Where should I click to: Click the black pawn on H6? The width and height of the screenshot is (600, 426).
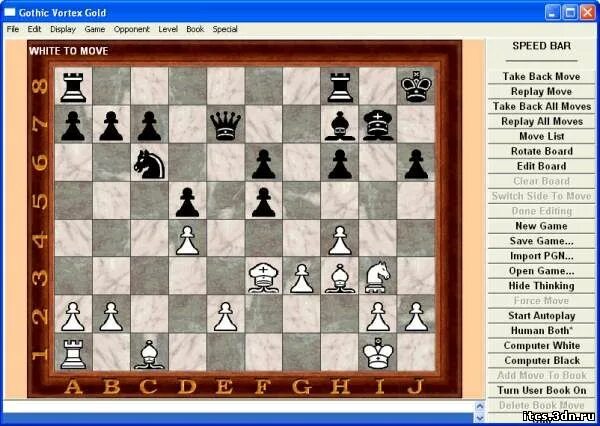tap(340, 164)
